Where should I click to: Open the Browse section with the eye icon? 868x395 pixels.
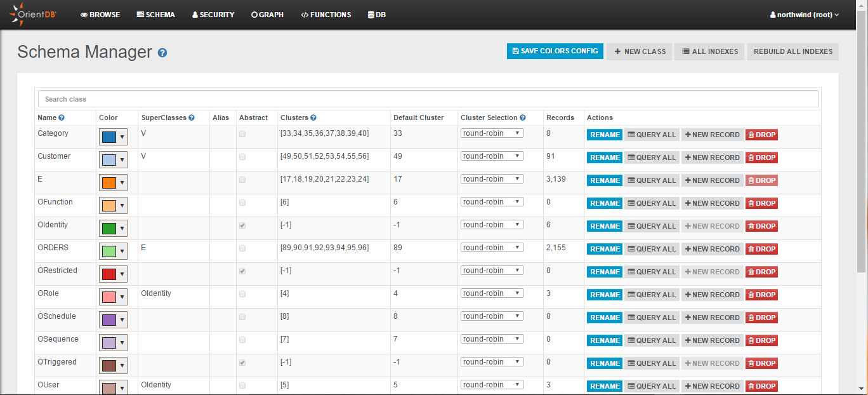[100, 15]
